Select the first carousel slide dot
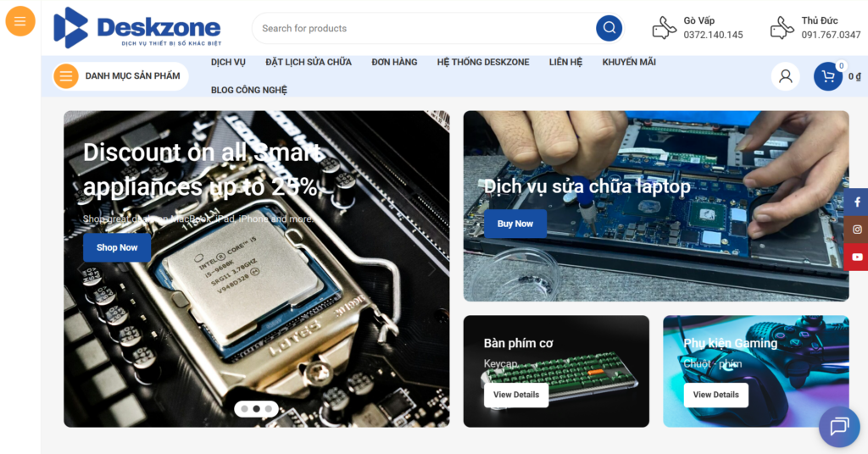868x454 pixels. tap(244, 408)
